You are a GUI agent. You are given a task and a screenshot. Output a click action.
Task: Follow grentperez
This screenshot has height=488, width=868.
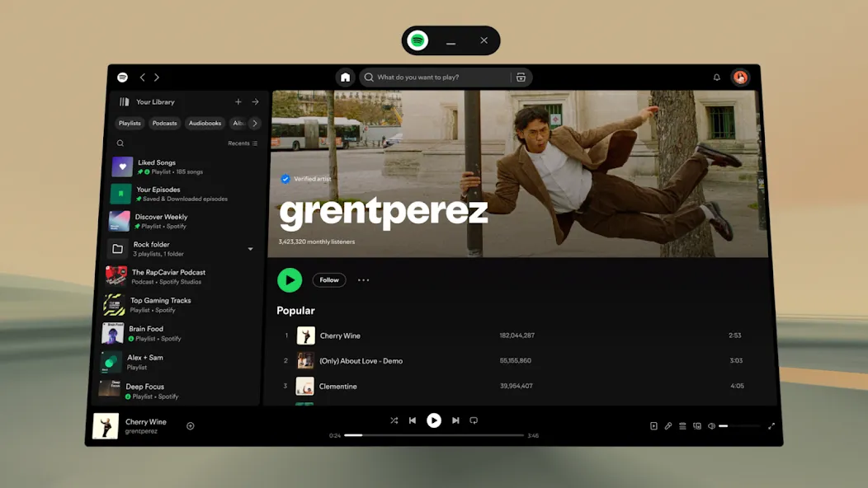329,280
